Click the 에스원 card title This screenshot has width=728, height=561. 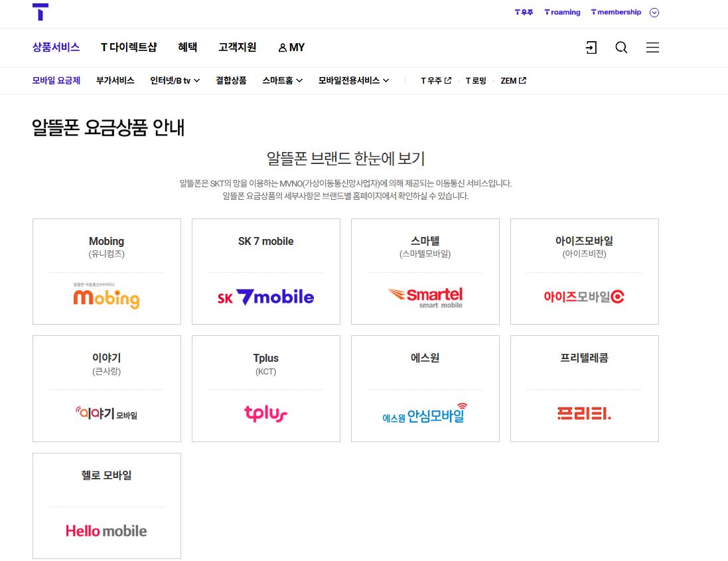[425, 358]
